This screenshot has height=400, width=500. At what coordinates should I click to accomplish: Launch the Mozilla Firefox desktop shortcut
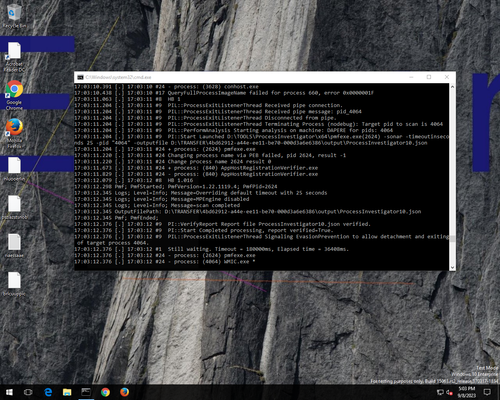tap(14, 133)
